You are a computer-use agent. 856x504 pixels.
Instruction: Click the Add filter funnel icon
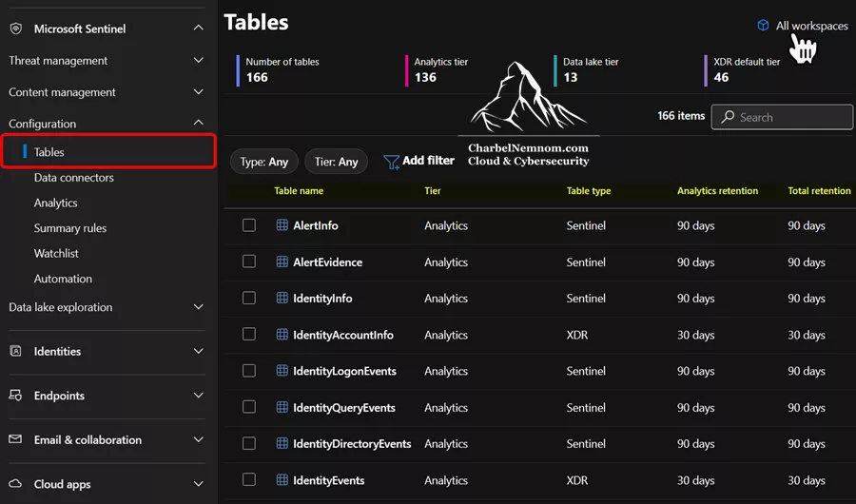pos(392,162)
